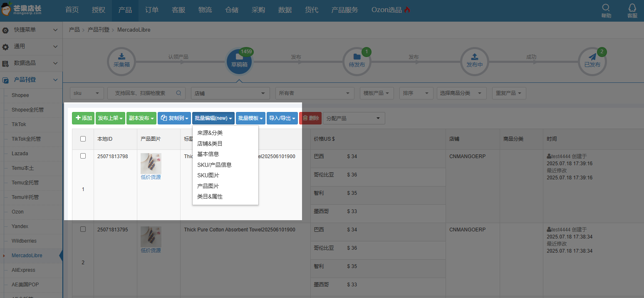The width and height of the screenshot is (644, 298).
Task: Check row 25071813798 checkbox
Action: pos(83,156)
